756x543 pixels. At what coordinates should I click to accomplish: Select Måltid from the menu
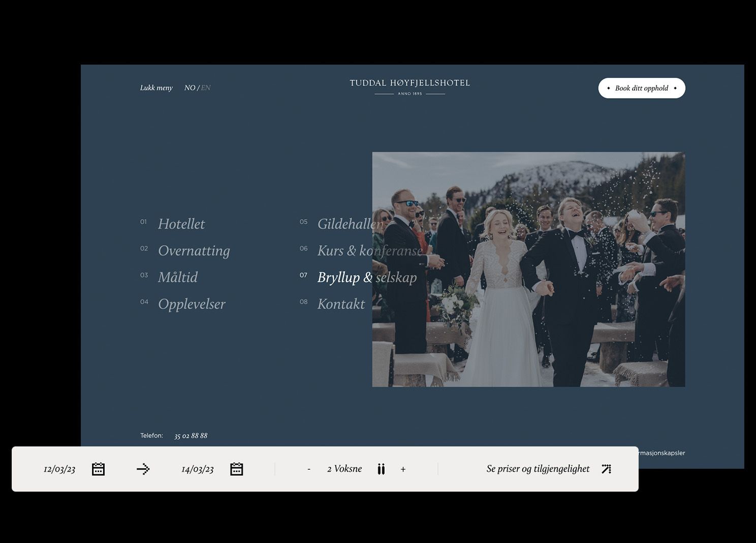(178, 277)
